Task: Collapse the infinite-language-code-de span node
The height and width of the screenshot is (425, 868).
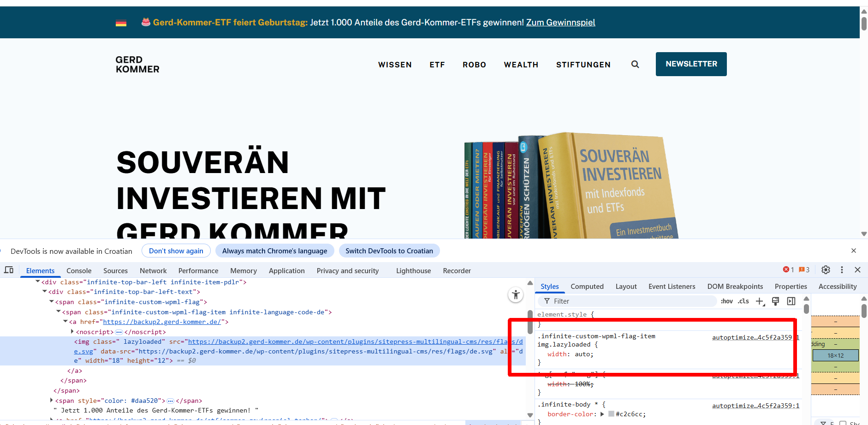Action: (x=59, y=312)
